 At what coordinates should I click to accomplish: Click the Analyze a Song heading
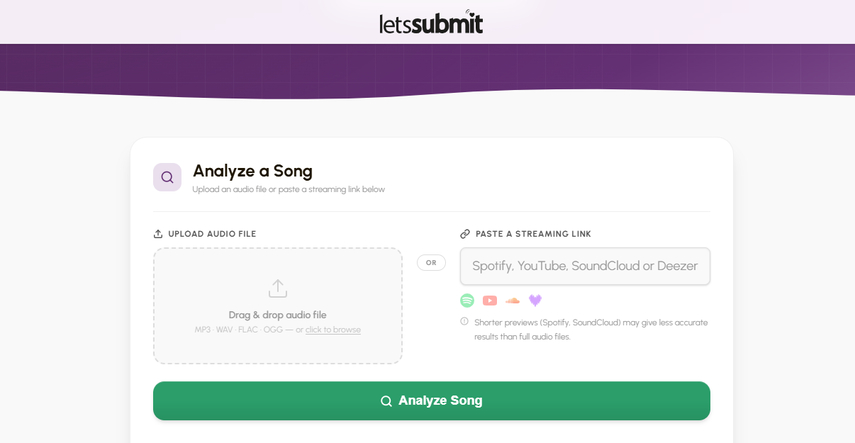pos(252,171)
